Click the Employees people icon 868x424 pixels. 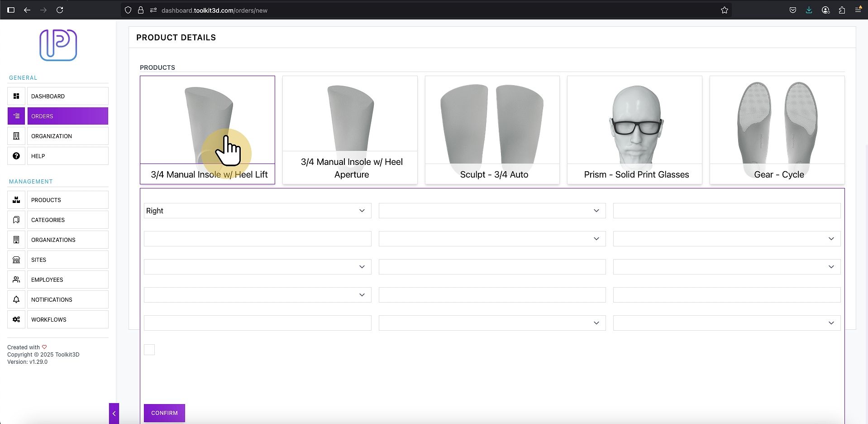tap(16, 279)
